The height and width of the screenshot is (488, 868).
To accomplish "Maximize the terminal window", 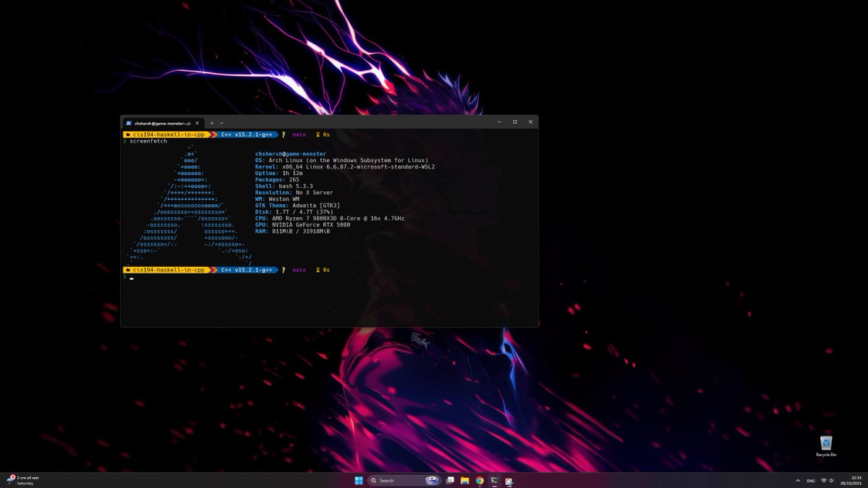I will click(515, 122).
